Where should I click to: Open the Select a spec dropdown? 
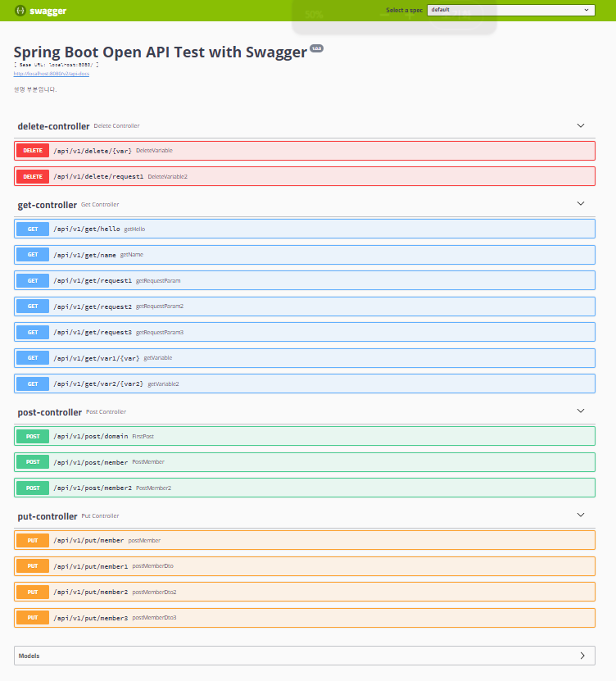click(x=510, y=10)
